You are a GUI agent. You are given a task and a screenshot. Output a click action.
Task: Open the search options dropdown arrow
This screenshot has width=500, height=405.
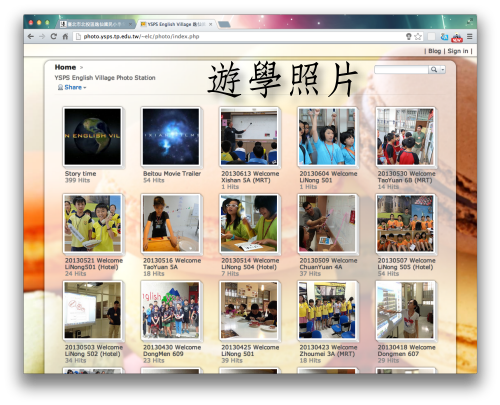tap(443, 69)
